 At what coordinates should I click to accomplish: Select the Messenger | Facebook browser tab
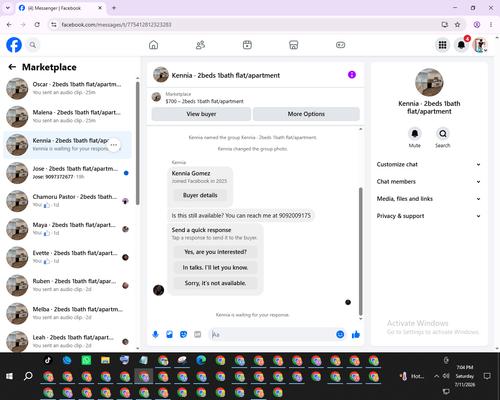[60, 8]
